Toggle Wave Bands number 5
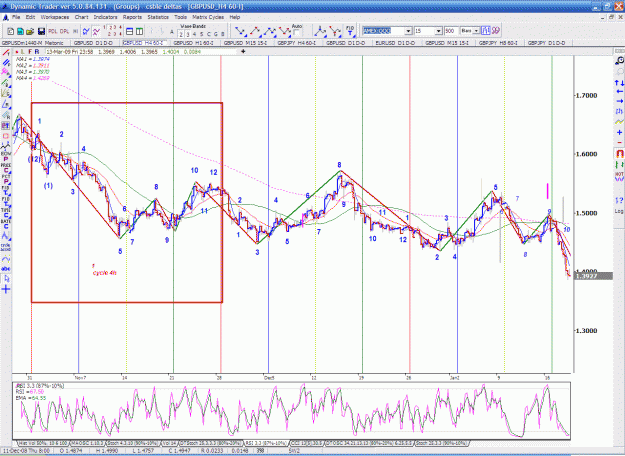 point(201,34)
